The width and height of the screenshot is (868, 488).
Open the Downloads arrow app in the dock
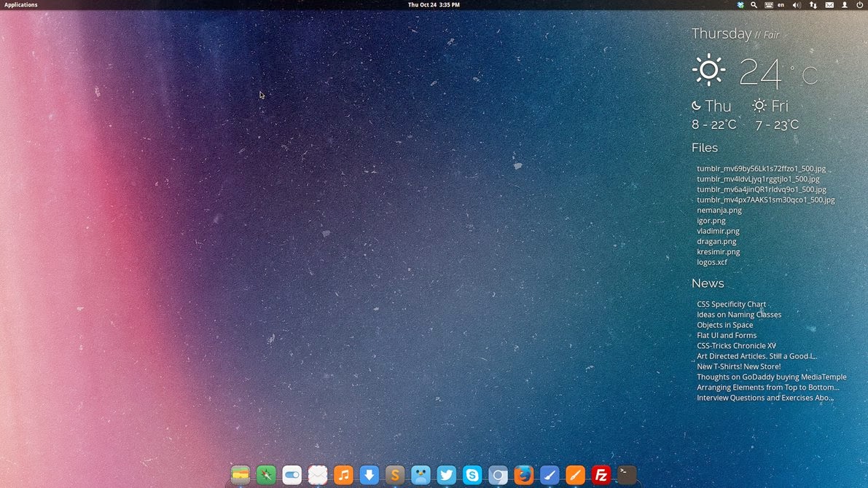pyautogui.click(x=369, y=475)
